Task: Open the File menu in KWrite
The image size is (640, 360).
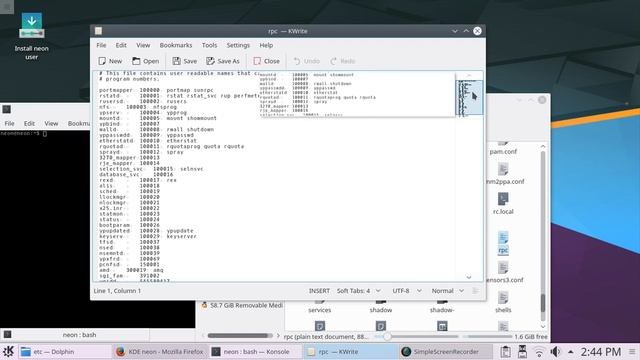Action: (x=101, y=45)
